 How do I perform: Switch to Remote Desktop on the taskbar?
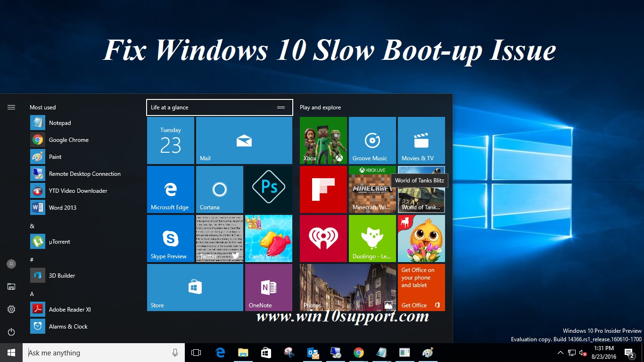tap(336, 353)
